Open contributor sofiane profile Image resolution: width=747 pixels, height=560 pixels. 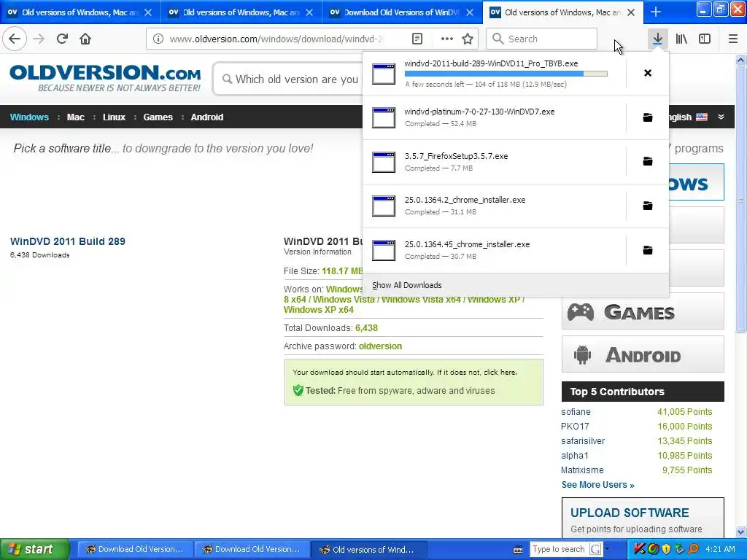tap(576, 412)
